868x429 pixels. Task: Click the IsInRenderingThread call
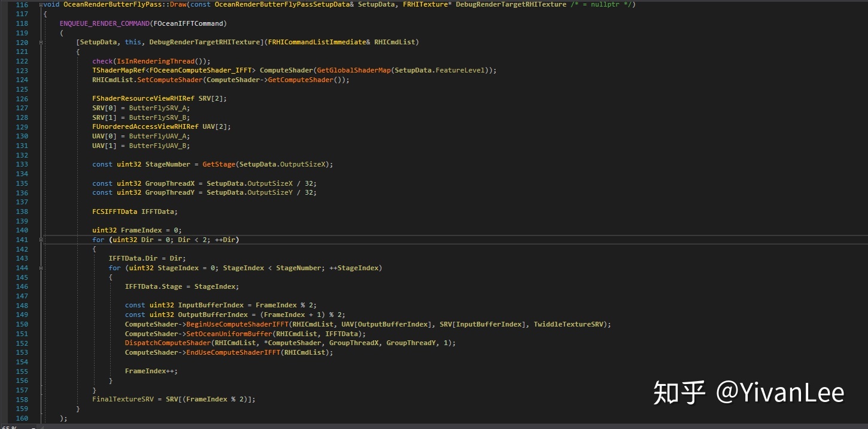click(x=156, y=61)
